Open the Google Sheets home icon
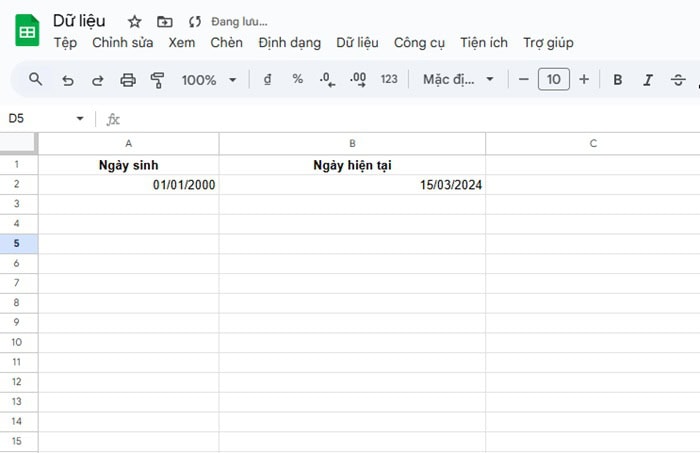700x453 pixels. [27, 32]
